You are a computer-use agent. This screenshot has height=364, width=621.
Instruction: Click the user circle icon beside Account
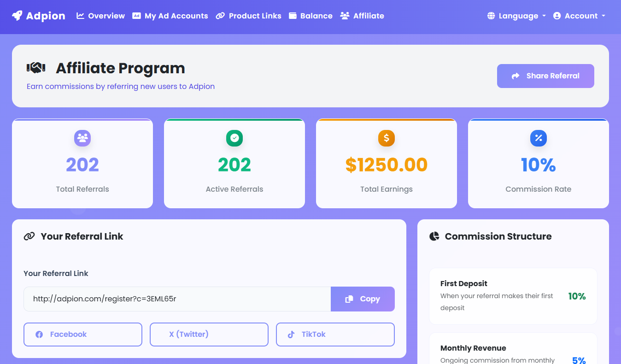coord(557,16)
